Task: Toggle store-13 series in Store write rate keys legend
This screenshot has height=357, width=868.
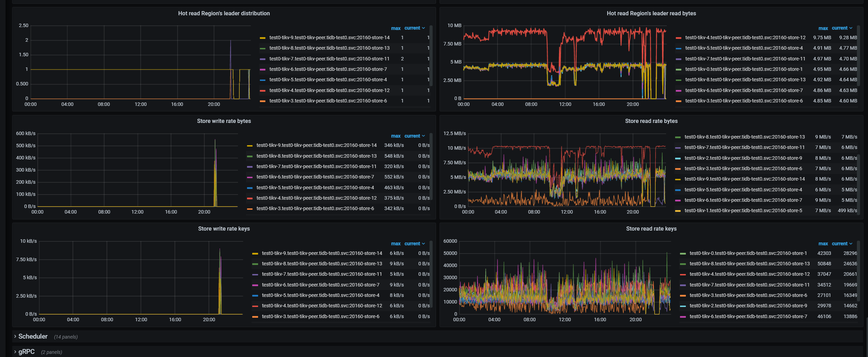Action: (x=322, y=264)
